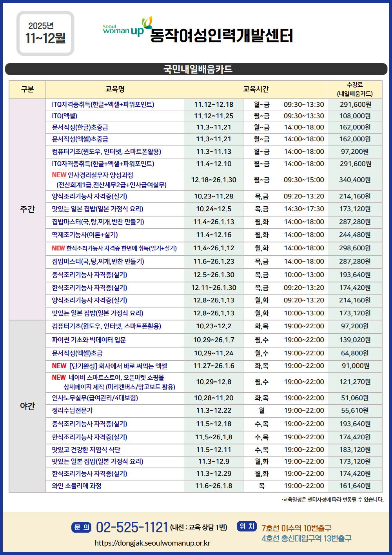392x555 pixels.
Task: Click the 2025년 11~12월 date badge
Action: click(45, 33)
